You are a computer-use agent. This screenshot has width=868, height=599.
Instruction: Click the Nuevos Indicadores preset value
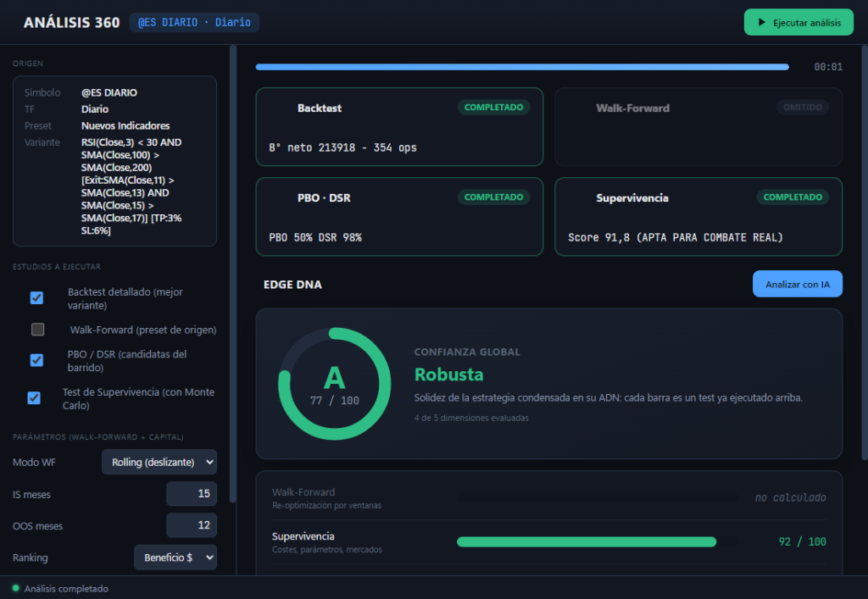point(125,125)
